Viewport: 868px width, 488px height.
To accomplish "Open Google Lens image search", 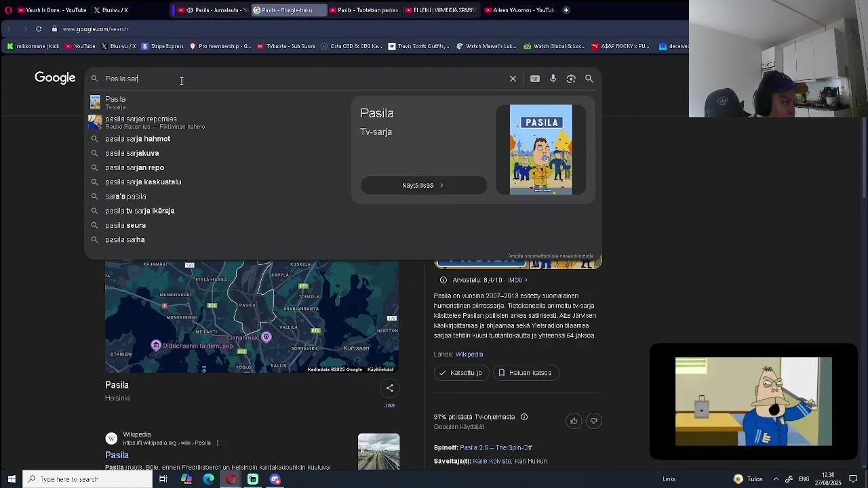I will tap(571, 79).
